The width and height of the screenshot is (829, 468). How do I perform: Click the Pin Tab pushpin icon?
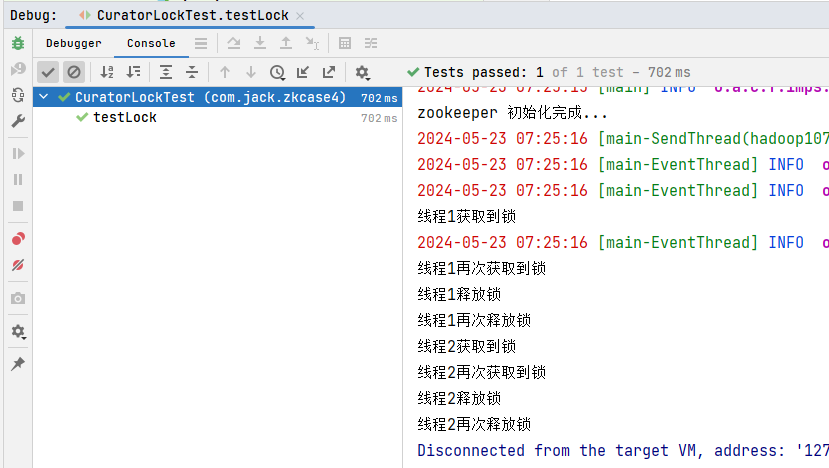tap(18, 364)
